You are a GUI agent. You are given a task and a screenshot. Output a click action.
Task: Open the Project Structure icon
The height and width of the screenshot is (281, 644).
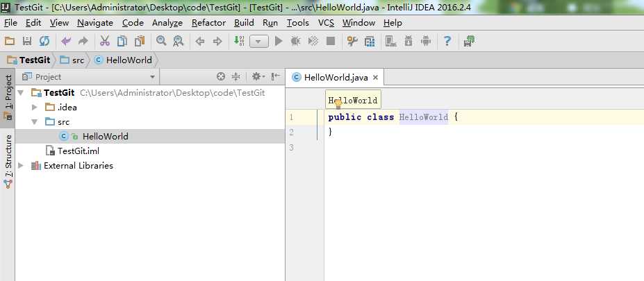pos(370,41)
